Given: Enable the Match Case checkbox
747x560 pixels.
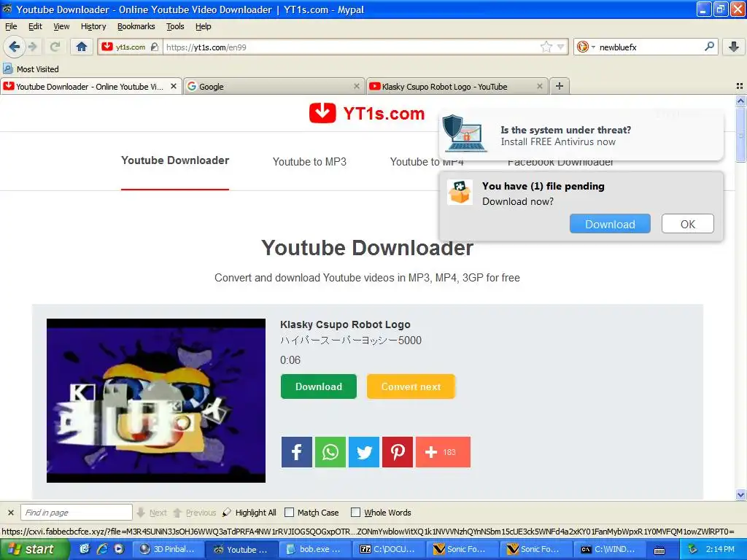Looking at the screenshot, I should point(289,513).
